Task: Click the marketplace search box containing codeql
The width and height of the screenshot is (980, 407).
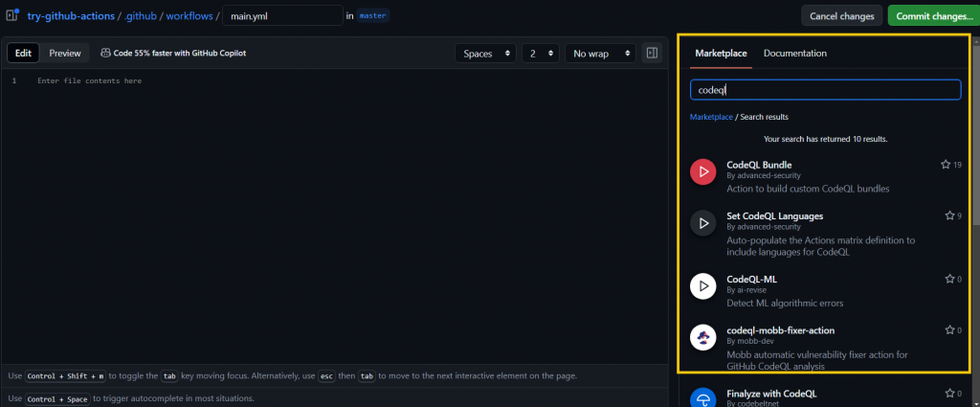Action: [x=825, y=89]
